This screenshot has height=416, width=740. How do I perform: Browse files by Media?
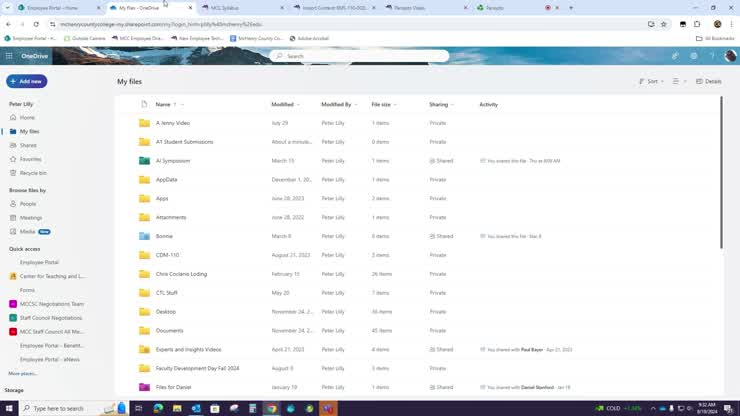click(27, 232)
